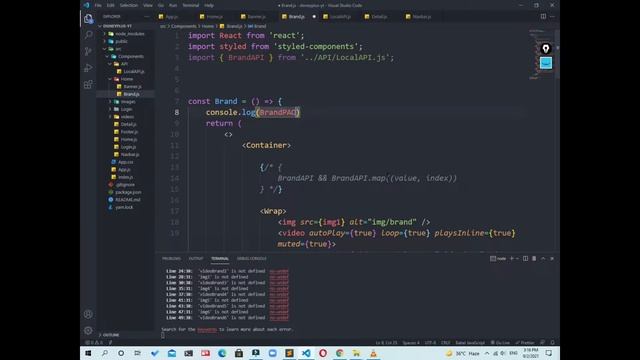Expand the node_modules folder
640x360 pixels.
point(105,34)
